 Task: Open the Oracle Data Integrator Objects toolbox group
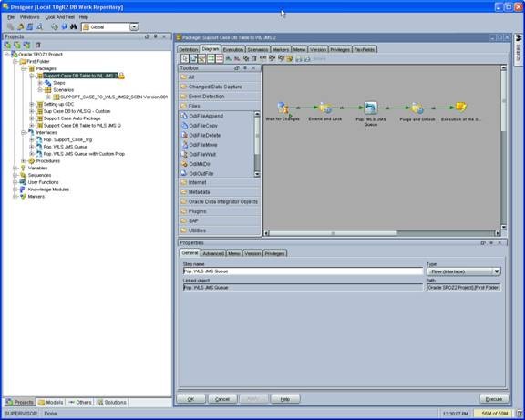(220, 202)
